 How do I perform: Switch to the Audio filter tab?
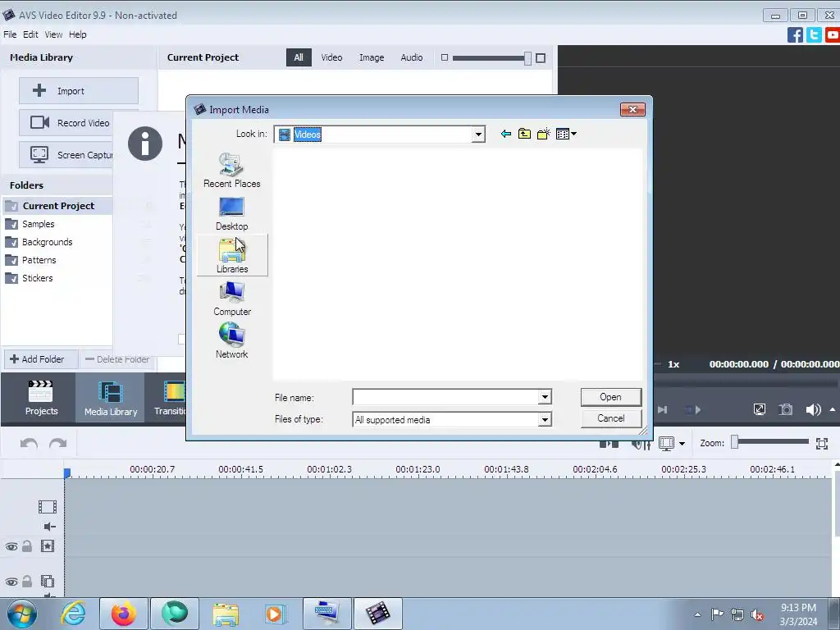[412, 57]
